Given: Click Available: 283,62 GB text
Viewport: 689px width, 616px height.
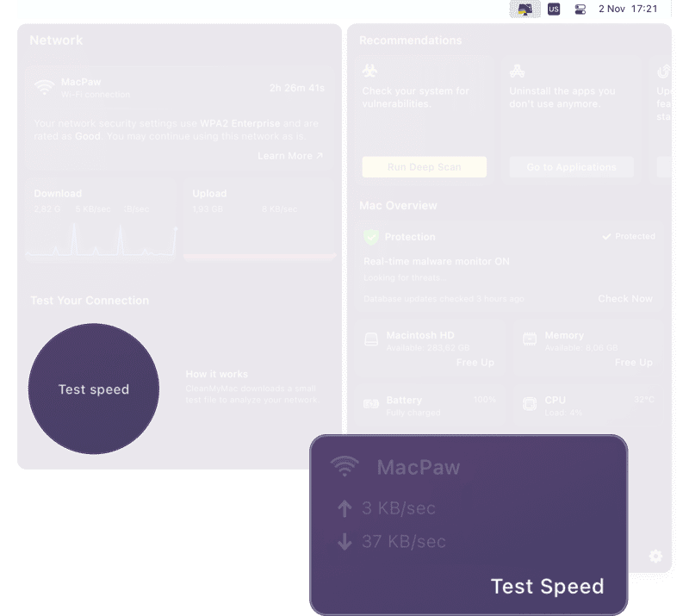Looking at the screenshot, I should [428, 348].
